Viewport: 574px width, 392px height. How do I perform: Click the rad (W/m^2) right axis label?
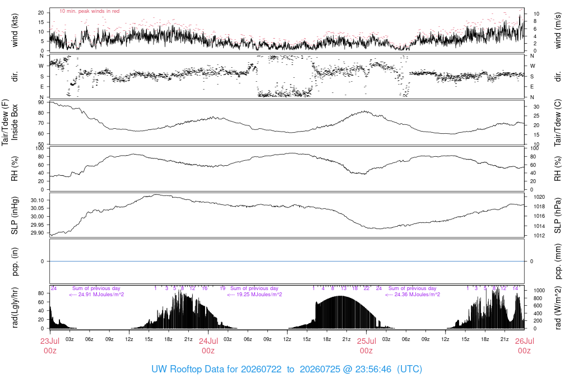click(x=558, y=307)
